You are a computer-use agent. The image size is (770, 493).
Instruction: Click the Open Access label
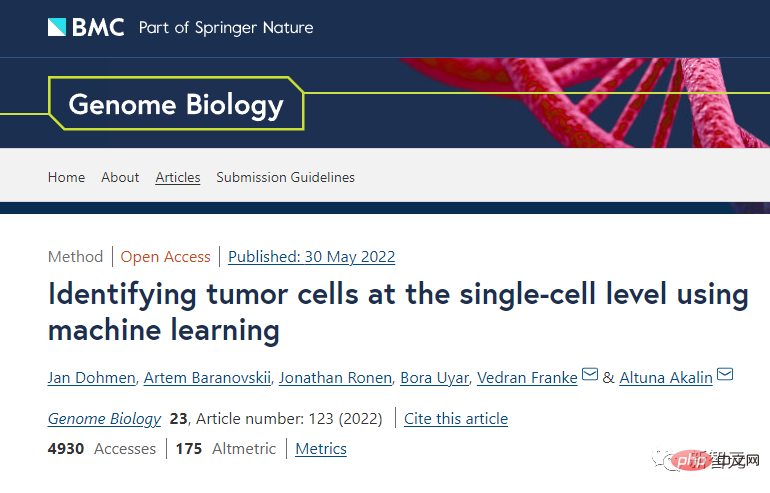(165, 257)
